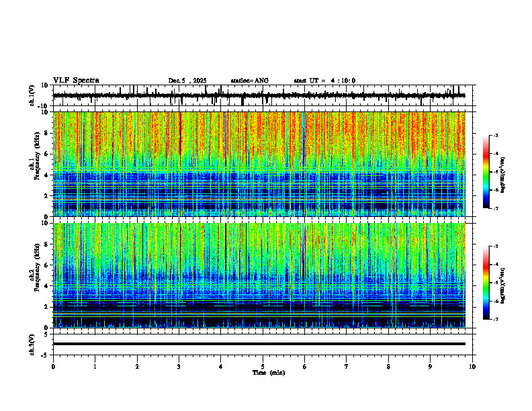Click the "5" tick on the time axis
Viewport: 532px width, 411px height.
(263, 367)
